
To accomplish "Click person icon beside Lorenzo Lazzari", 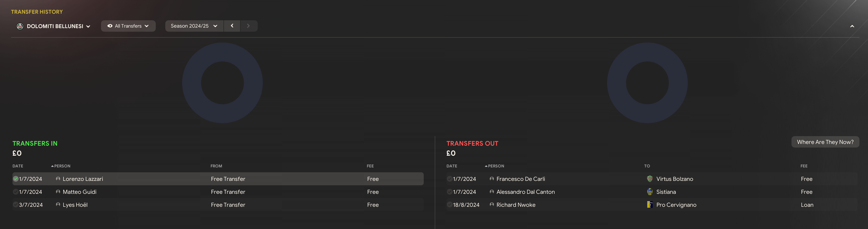I will tap(58, 179).
